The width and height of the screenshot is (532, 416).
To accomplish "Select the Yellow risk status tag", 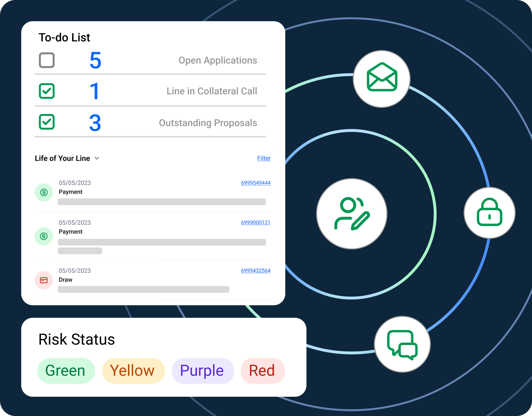I will [x=133, y=371].
